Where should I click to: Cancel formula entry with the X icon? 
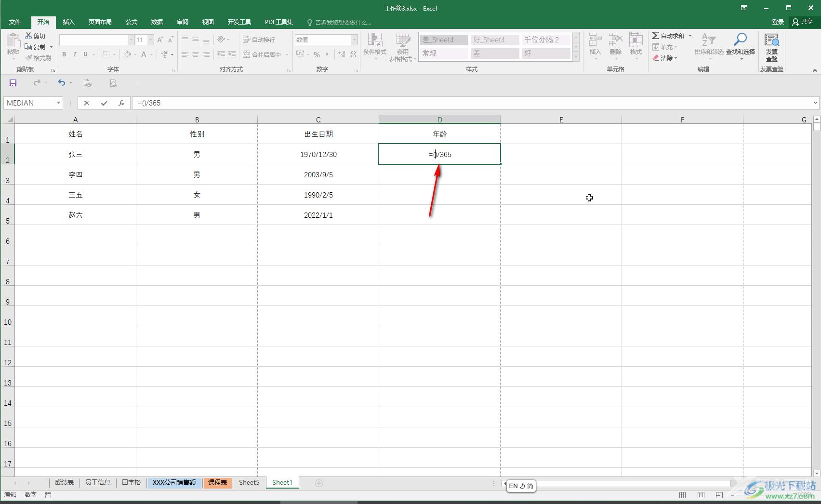tap(87, 103)
